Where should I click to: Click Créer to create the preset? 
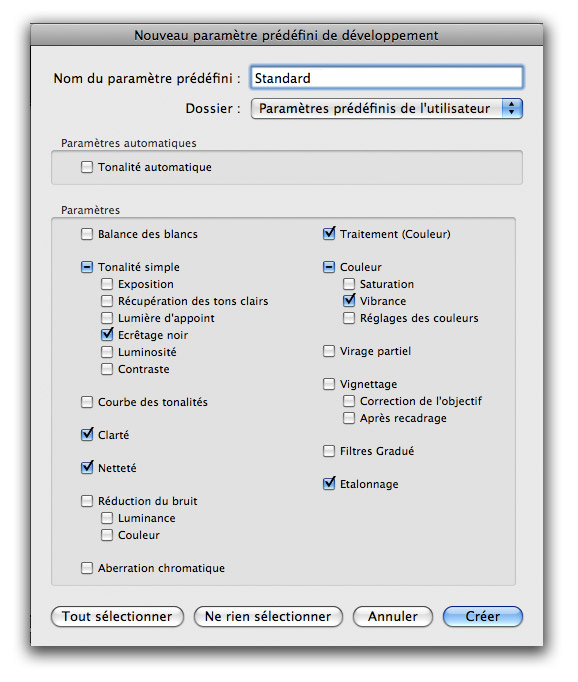pyautogui.click(x=483, y=616)
